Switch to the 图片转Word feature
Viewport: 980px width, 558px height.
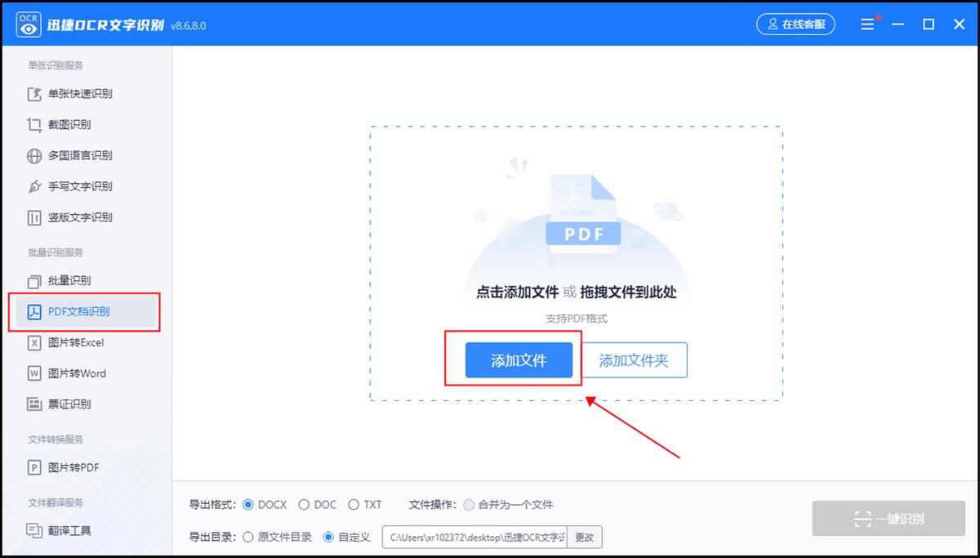tap(78, 373)
